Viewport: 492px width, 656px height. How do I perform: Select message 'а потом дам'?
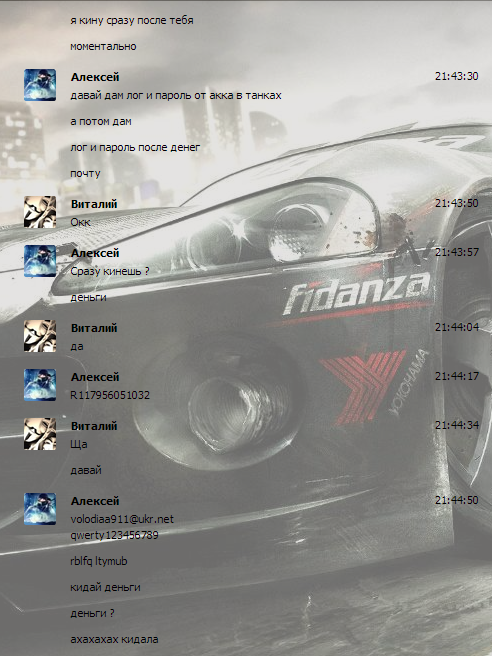(x=101, y=122)
